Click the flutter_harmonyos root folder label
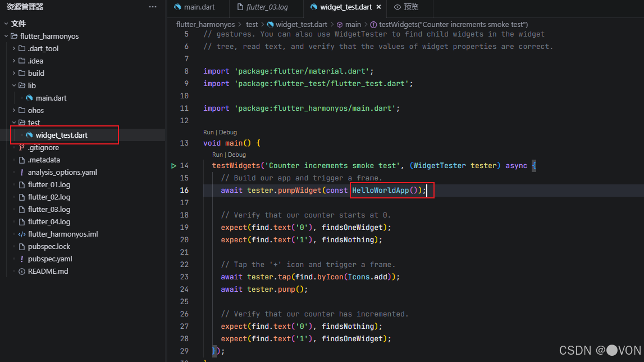This screenshot has width=644, height=362. tap(49, 36)
